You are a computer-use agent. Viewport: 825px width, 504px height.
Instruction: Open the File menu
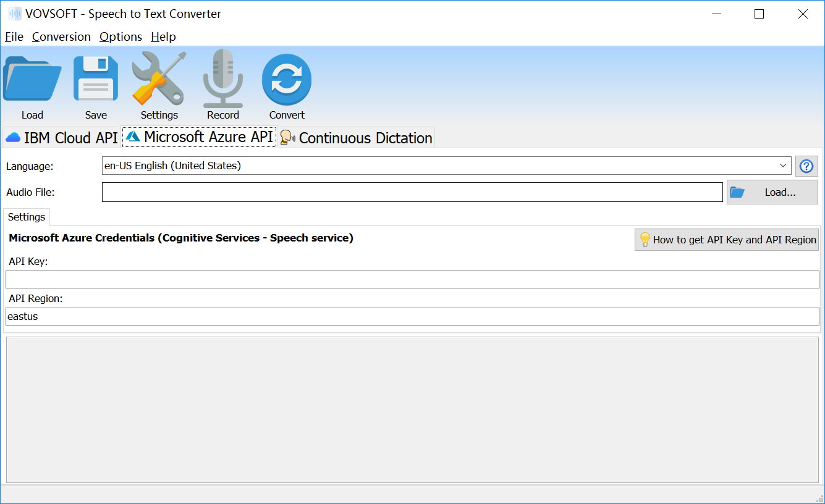14,36
